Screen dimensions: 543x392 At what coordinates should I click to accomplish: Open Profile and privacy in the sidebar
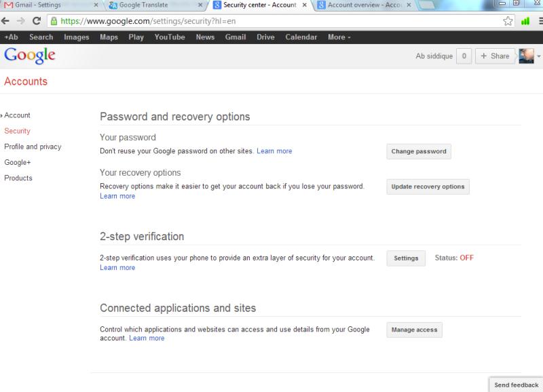(33, 146)
